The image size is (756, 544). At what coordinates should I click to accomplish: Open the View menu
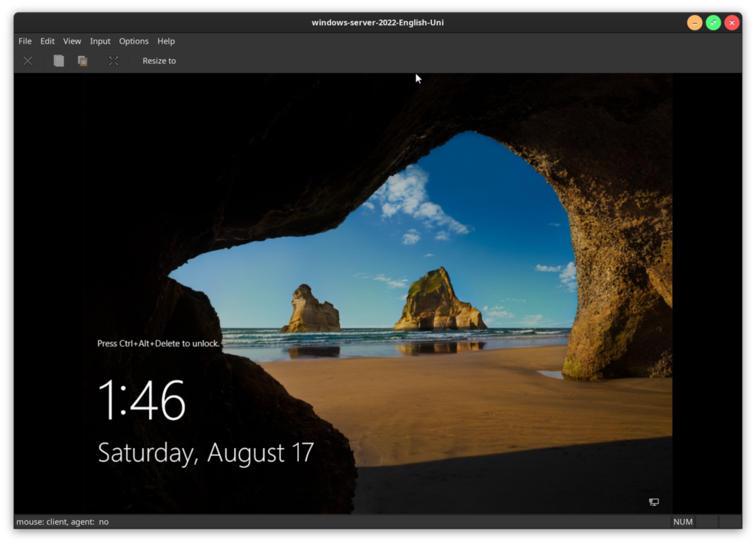tap(72, 41)
